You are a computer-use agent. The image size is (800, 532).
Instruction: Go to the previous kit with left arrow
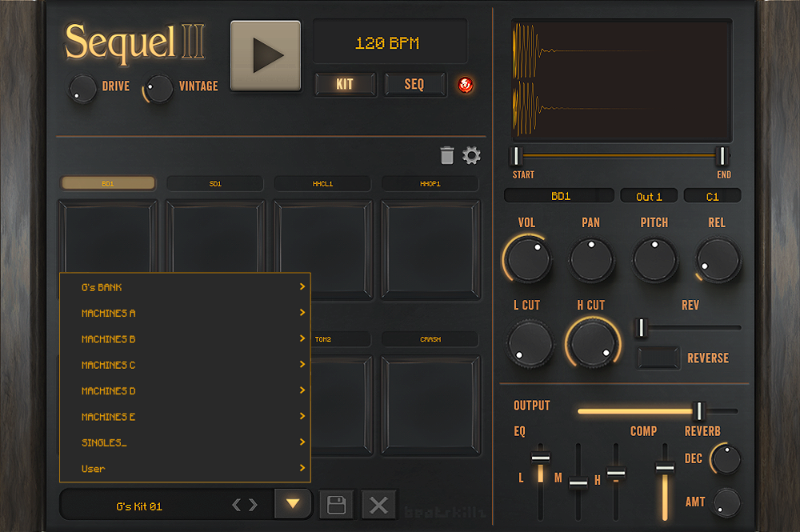coord(236,505)
